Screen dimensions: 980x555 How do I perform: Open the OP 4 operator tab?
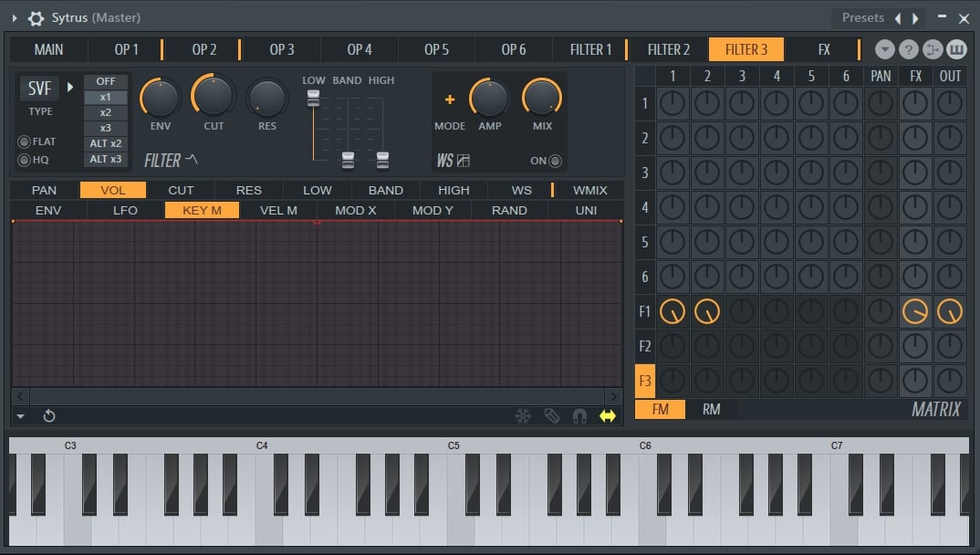(359, 48)
